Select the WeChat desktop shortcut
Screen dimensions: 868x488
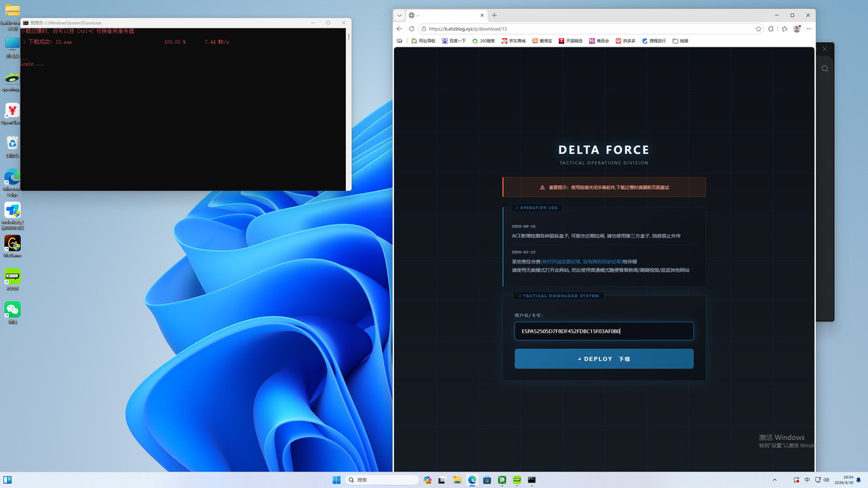12,312
